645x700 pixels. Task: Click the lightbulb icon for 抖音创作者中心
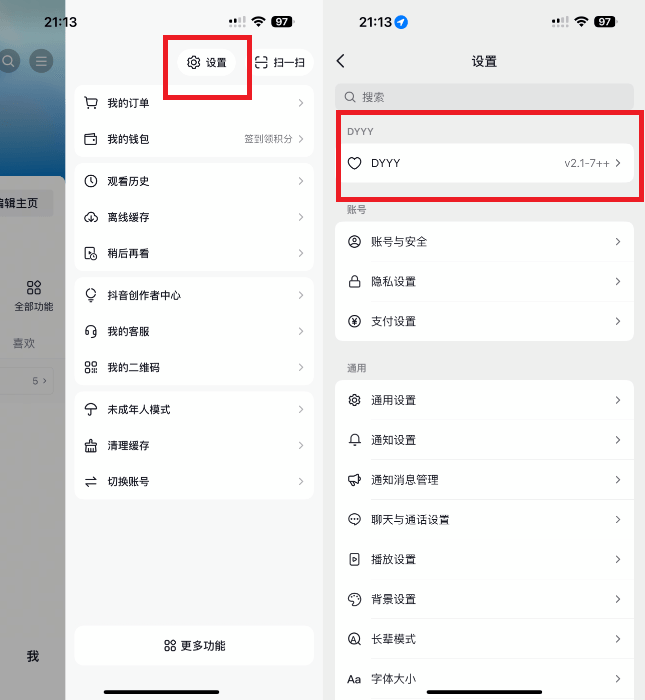coord(91,295)
